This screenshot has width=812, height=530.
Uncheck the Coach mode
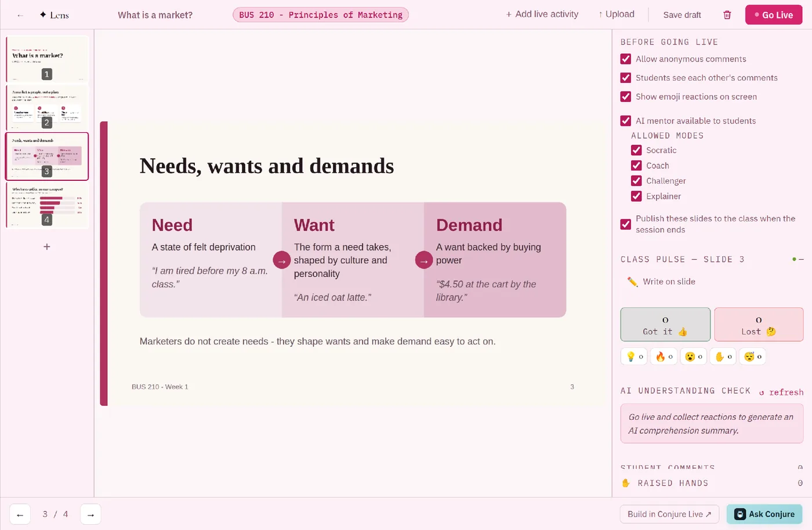point(636,165)
